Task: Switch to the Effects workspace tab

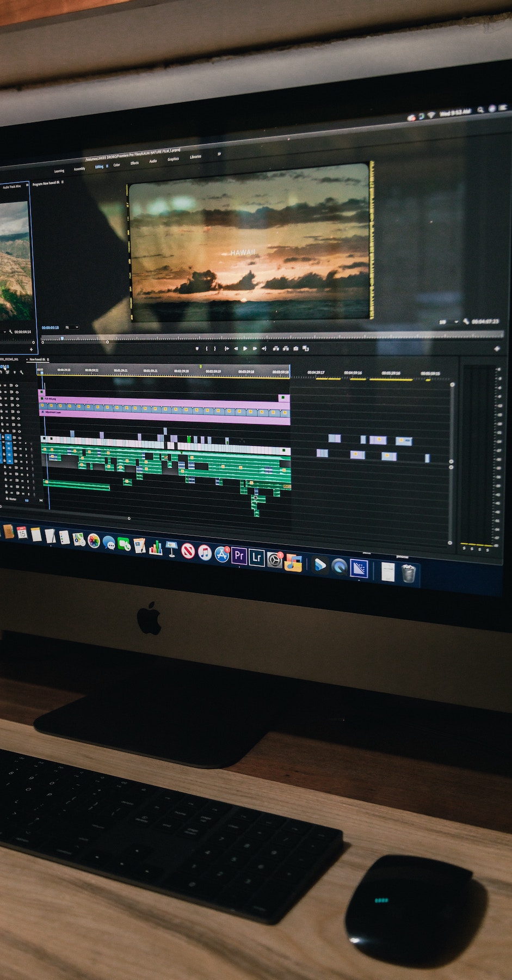Action: [134, 163]
